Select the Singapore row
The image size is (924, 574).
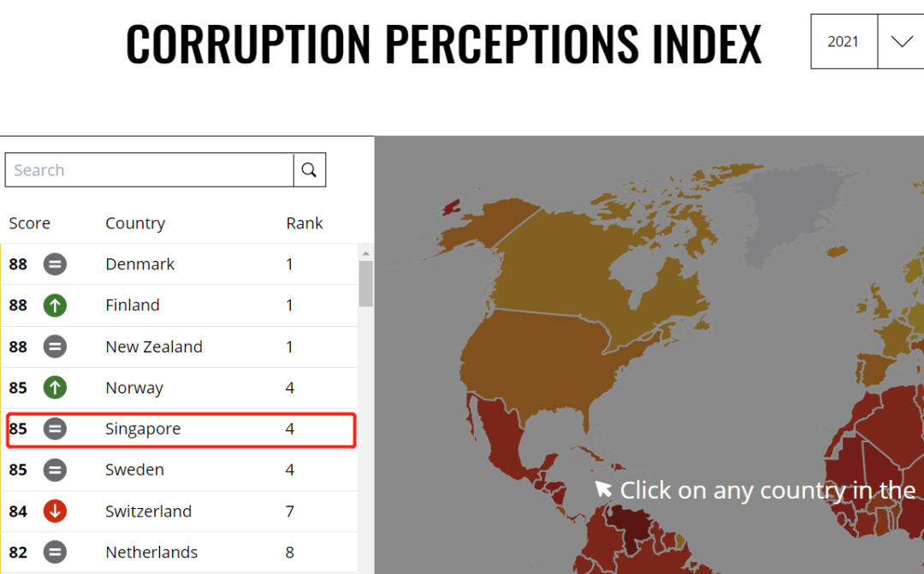click(x=180, y=429)
